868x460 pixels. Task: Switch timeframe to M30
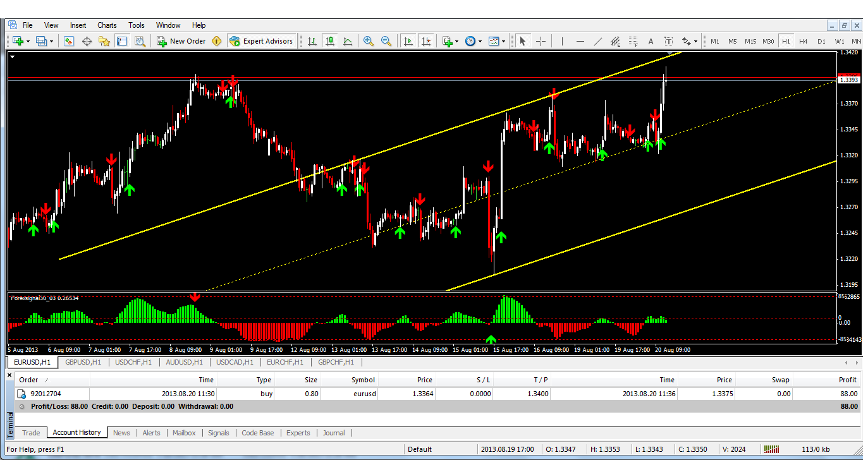click(x=768, y=41)
